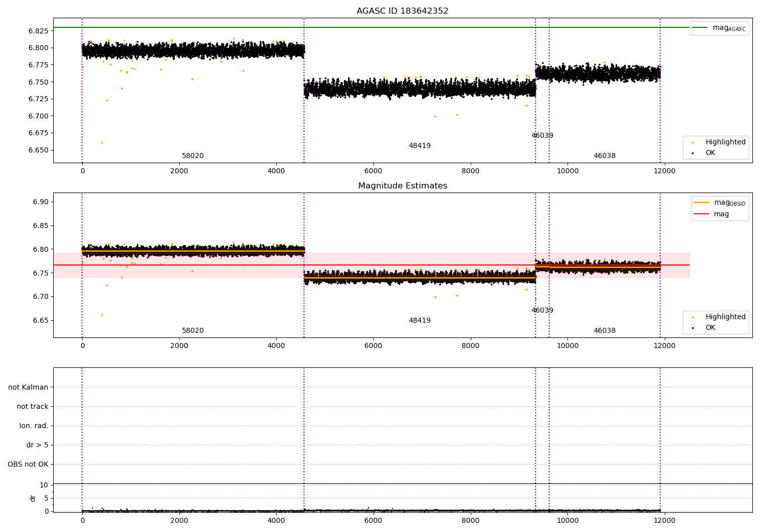Click obsid label 46038 in Magnitude Estimates plot

point(604,331)
